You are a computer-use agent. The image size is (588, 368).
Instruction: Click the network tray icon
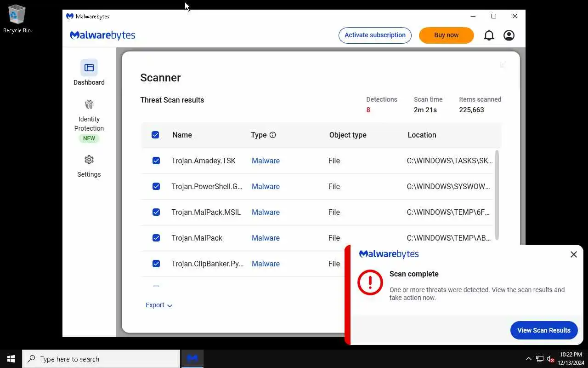pyautogui.click(x=540, y=359)
